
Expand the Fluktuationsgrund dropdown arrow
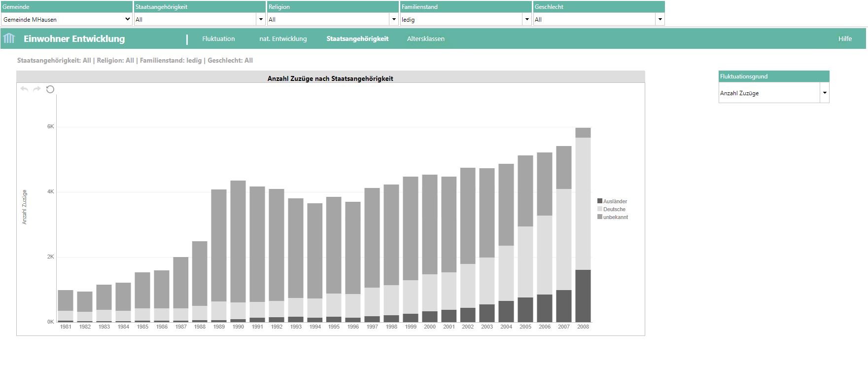(825, 93)
